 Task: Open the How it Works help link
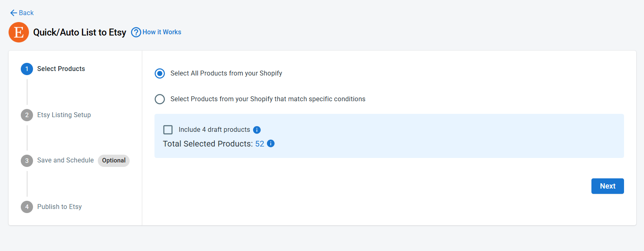162,32
